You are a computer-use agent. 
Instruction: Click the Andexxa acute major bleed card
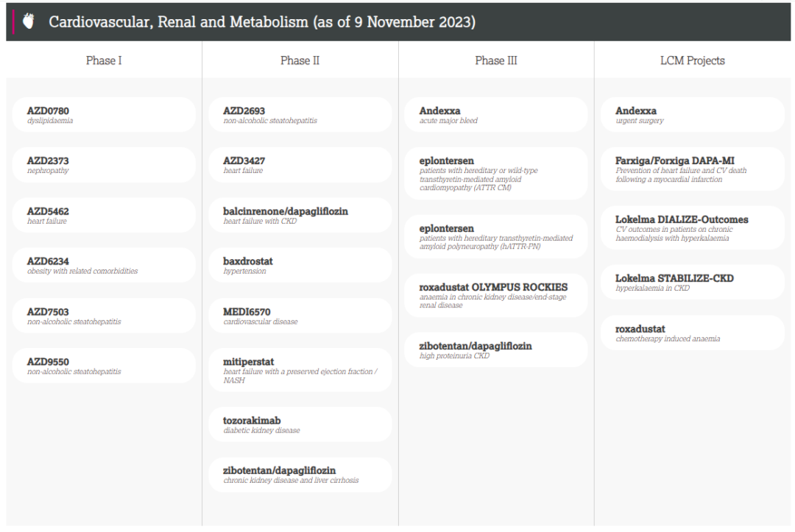click(496, 115)
